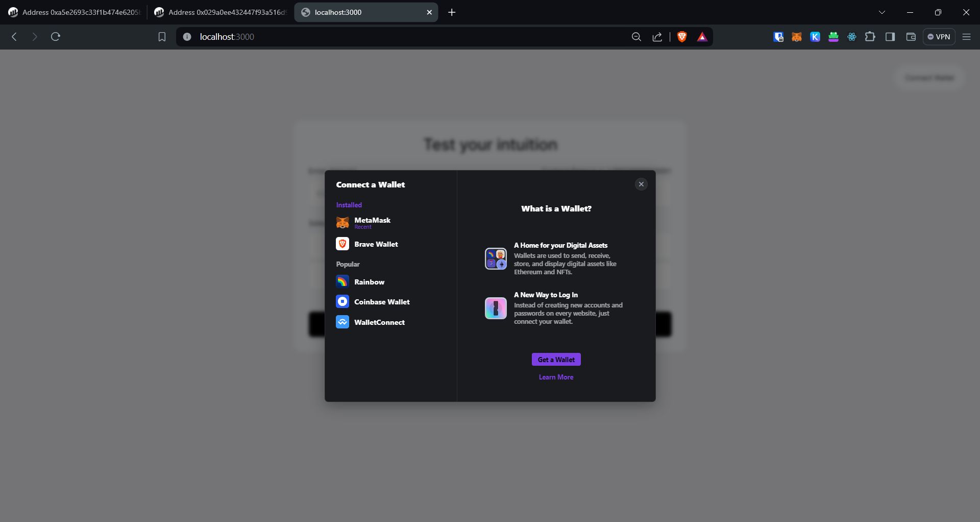Open the K extension icon

click(815, 37)
